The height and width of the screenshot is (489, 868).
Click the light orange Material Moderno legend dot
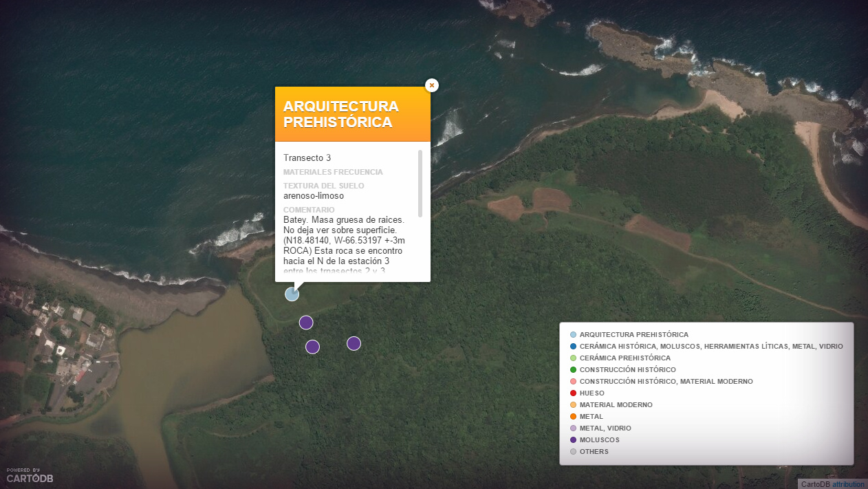click(x=573, y=404)
